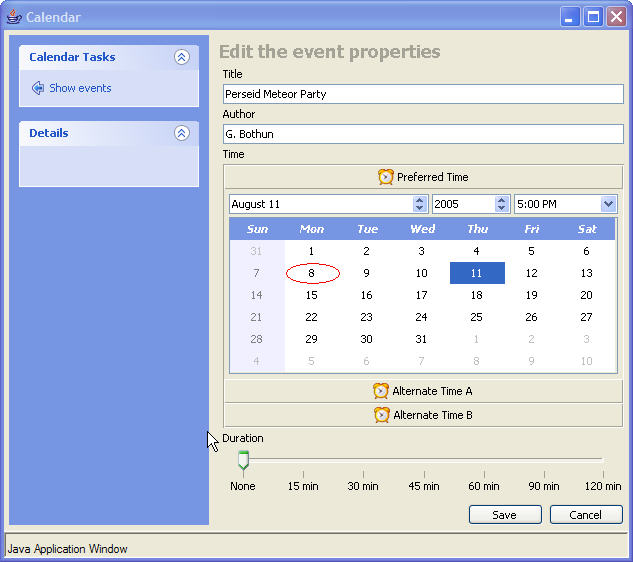
Task: Click the Show events back arrow icon
Action: tap(38, 88)
